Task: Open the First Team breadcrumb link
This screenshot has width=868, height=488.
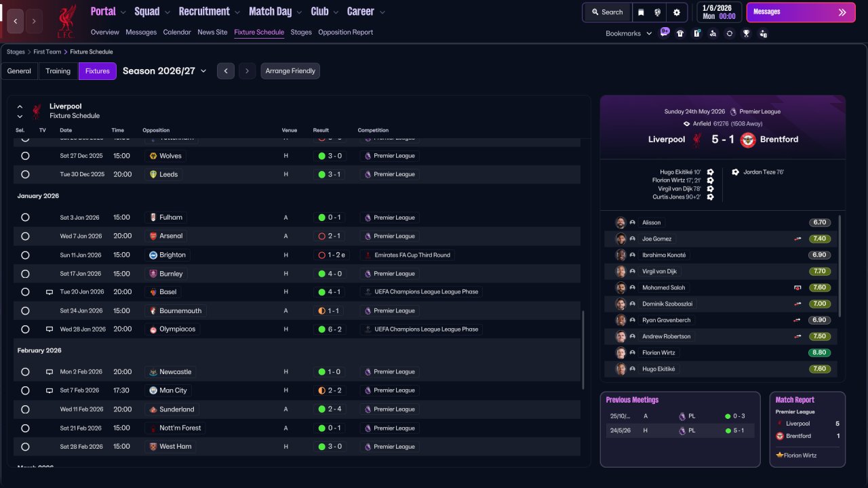Action: click(x=49, y=52)
